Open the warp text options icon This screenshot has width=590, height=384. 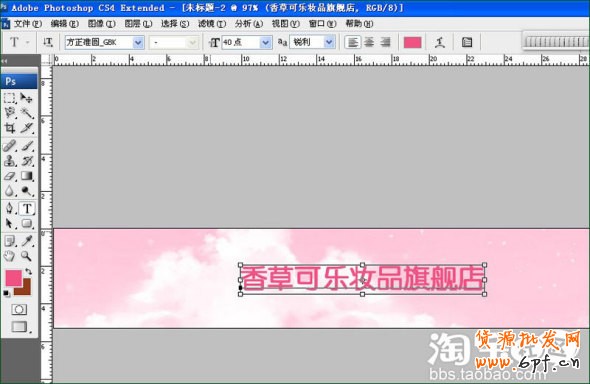click(x=439, y=42)
